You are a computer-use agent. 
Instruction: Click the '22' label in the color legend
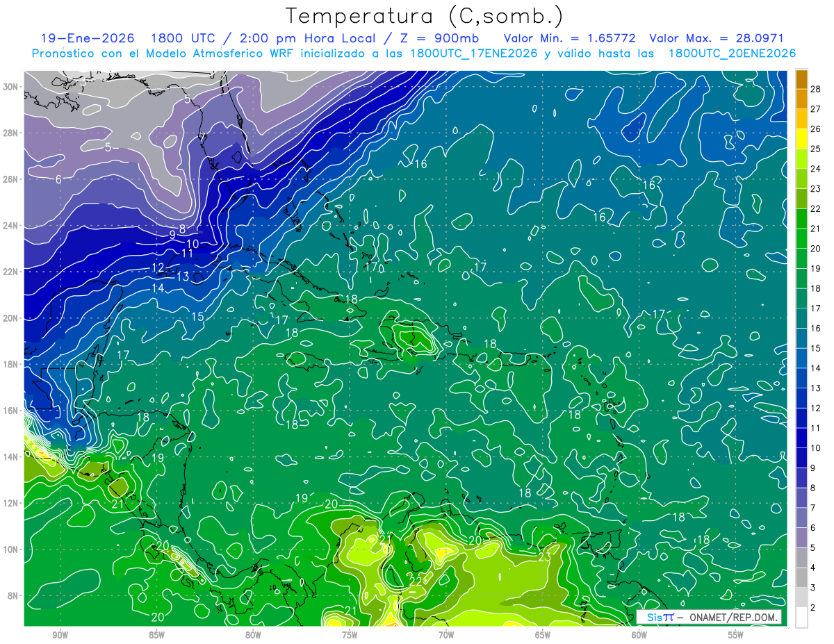click(817, 209)
